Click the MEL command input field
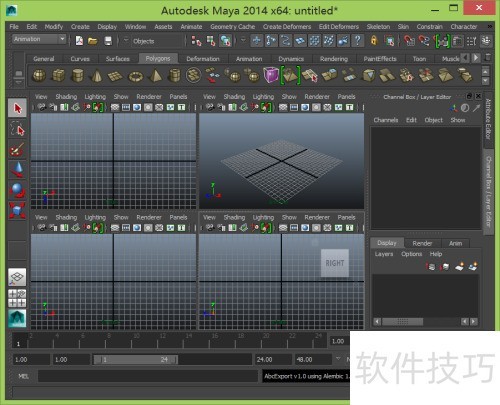Viewport: 500px width, 405px height. 148,376
